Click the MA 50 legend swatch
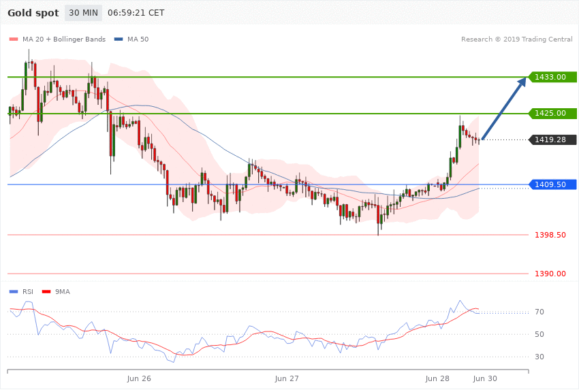579x392 pixels. [x=119, y=39]
